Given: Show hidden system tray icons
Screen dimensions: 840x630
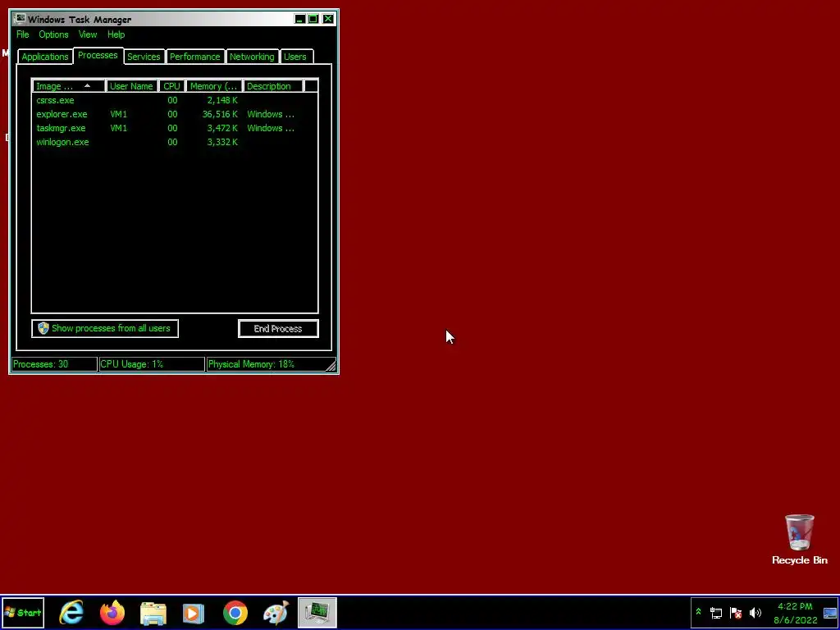Looking at the screenshot, I should [698, 612].
